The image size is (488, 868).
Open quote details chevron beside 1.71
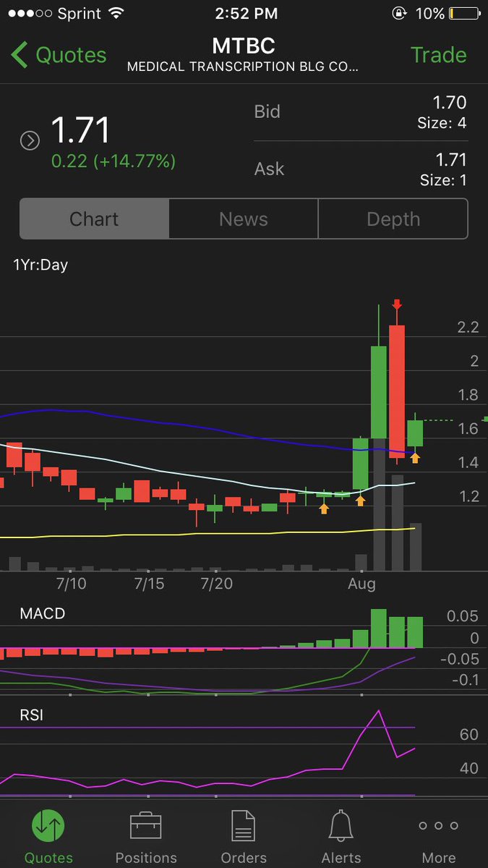[x=30, y=140]
